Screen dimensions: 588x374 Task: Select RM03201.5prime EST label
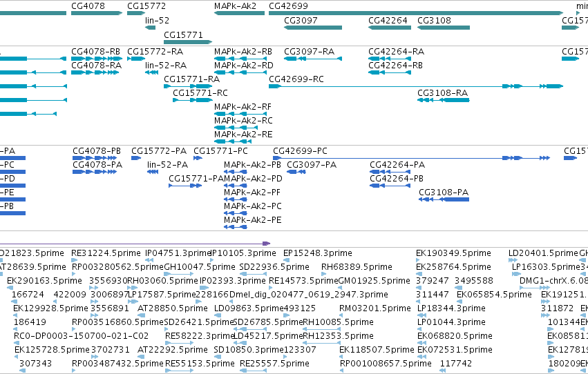[x=375, y=308]
